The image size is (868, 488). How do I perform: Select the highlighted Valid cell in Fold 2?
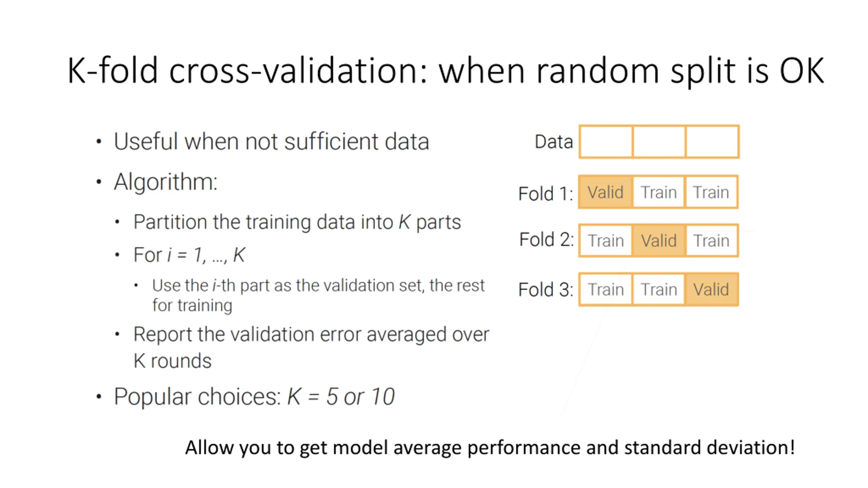[x=659, y=241]
